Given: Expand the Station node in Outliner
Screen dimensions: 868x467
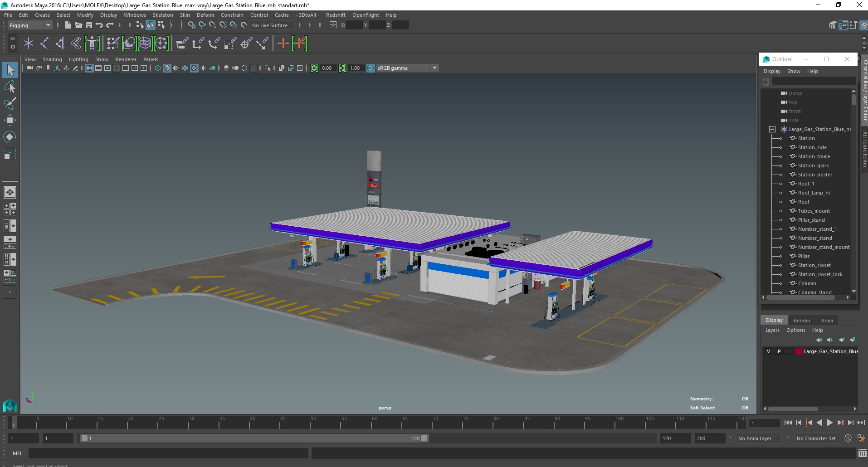Looking at the screenshot, I should [780, 138].
